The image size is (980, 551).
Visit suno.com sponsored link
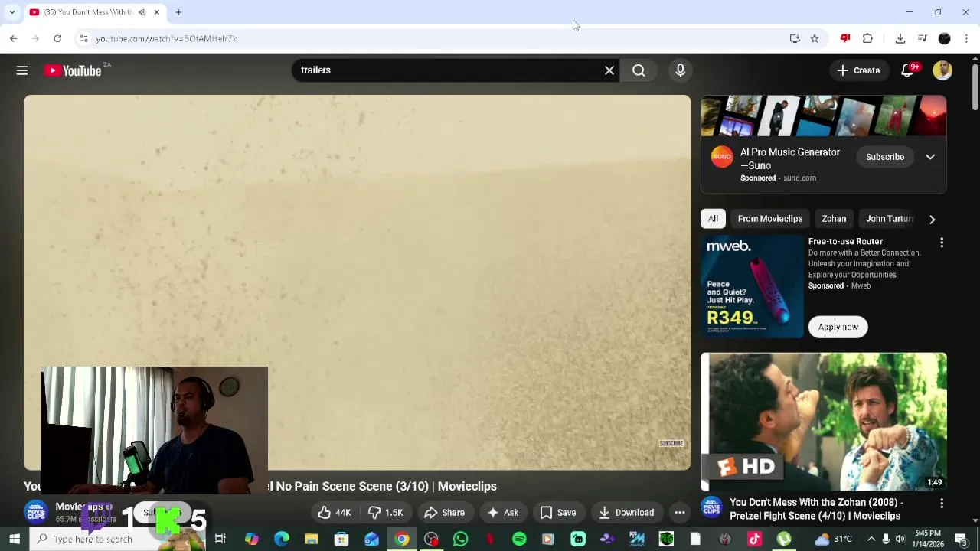(799, 178)
